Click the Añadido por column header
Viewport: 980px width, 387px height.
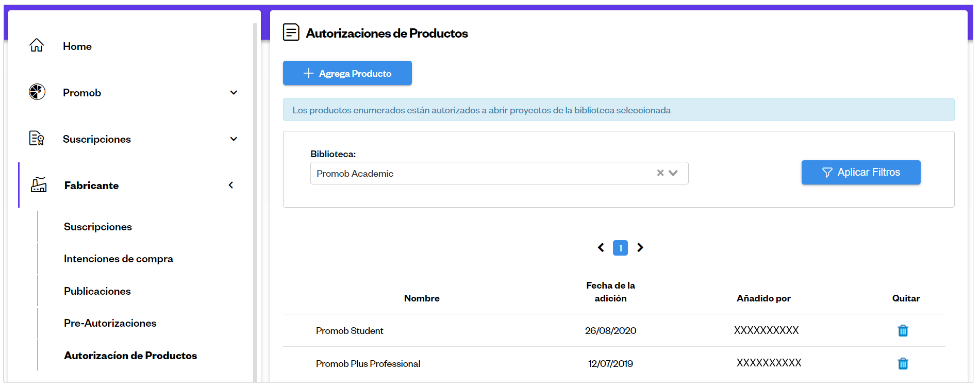[x=763, y=298]
